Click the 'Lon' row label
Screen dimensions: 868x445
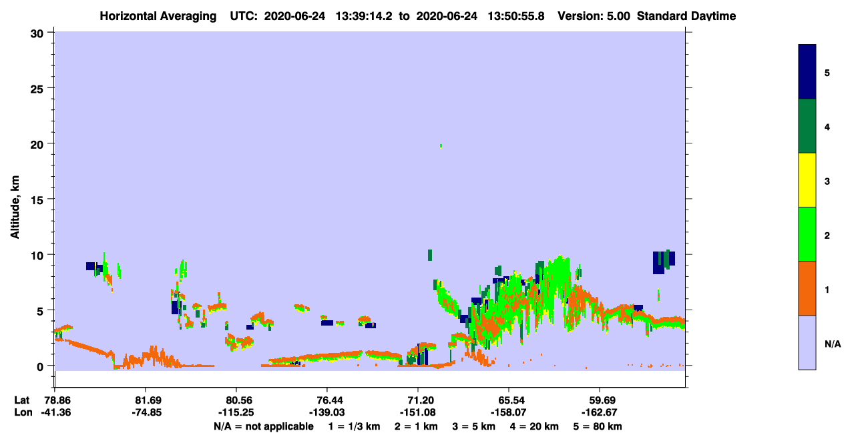(22, 412)
